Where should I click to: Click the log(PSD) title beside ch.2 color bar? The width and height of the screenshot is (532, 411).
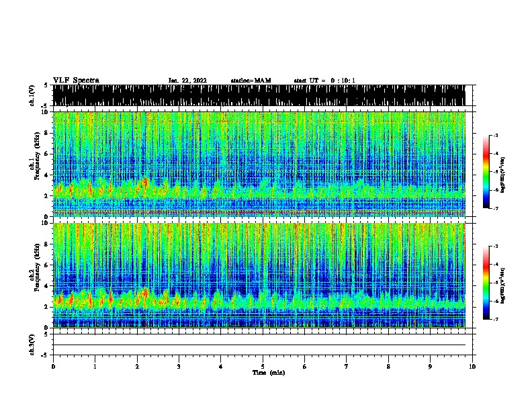[503, 285]
